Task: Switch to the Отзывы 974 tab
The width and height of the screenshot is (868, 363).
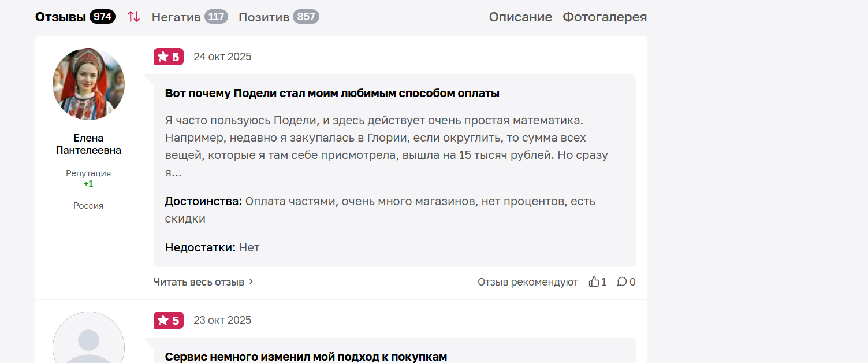Action: (x=75, y=17)
